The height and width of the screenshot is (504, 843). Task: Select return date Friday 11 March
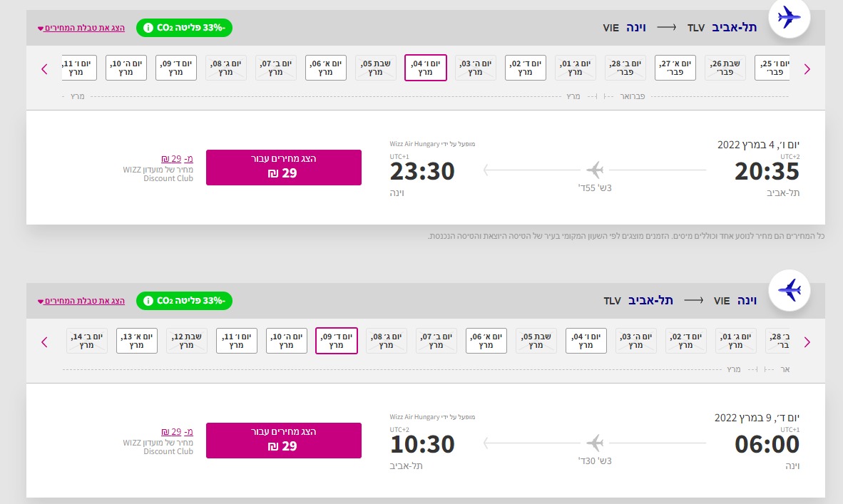click(x=237, y=341)
